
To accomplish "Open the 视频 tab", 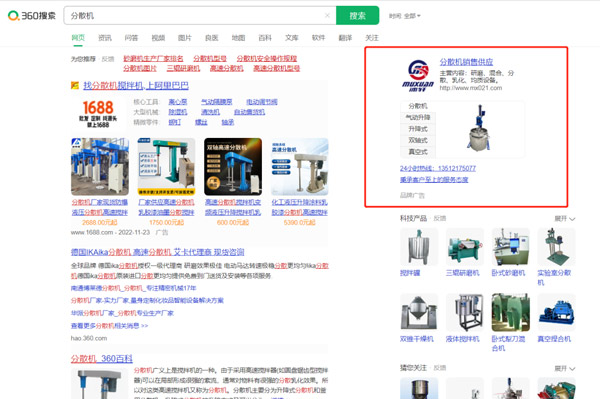I will pos(158,37).
